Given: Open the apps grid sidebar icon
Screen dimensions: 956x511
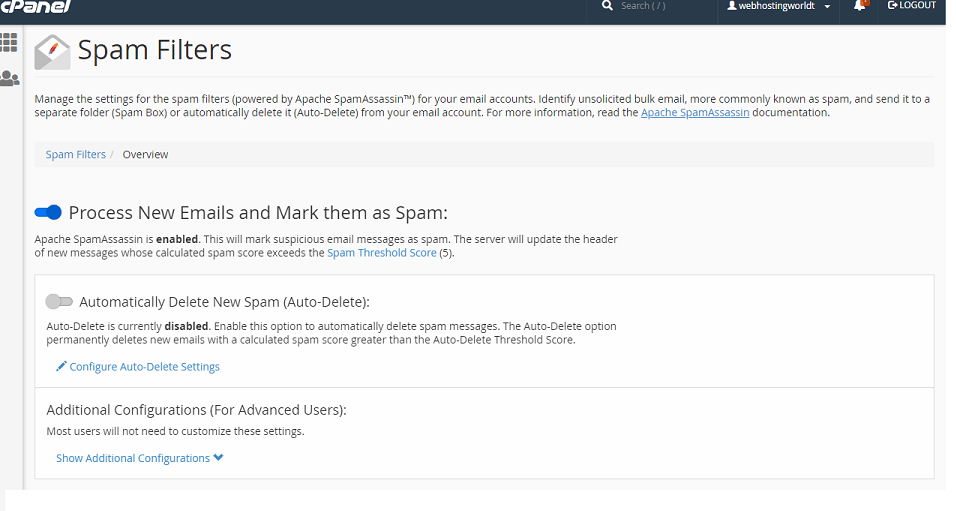Looking at the screenshot, I should click(x=9, y=43).
